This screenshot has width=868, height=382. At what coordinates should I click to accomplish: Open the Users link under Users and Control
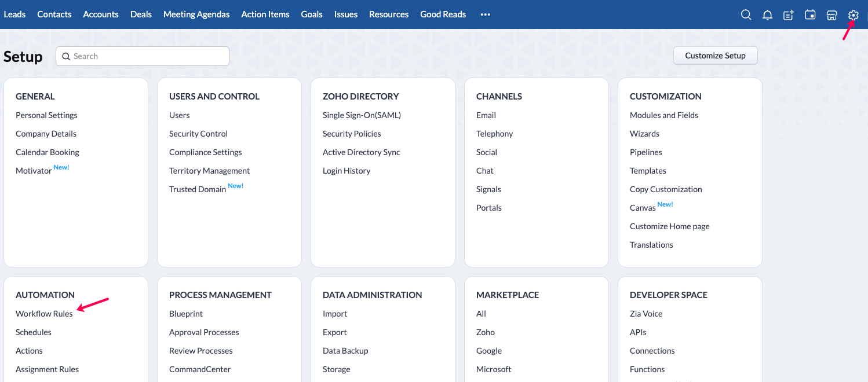click(180, 115)
